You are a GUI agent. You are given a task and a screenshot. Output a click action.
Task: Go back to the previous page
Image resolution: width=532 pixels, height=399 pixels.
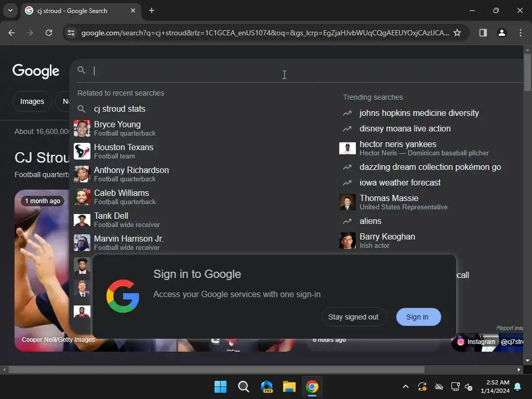(x=11, y=33)
